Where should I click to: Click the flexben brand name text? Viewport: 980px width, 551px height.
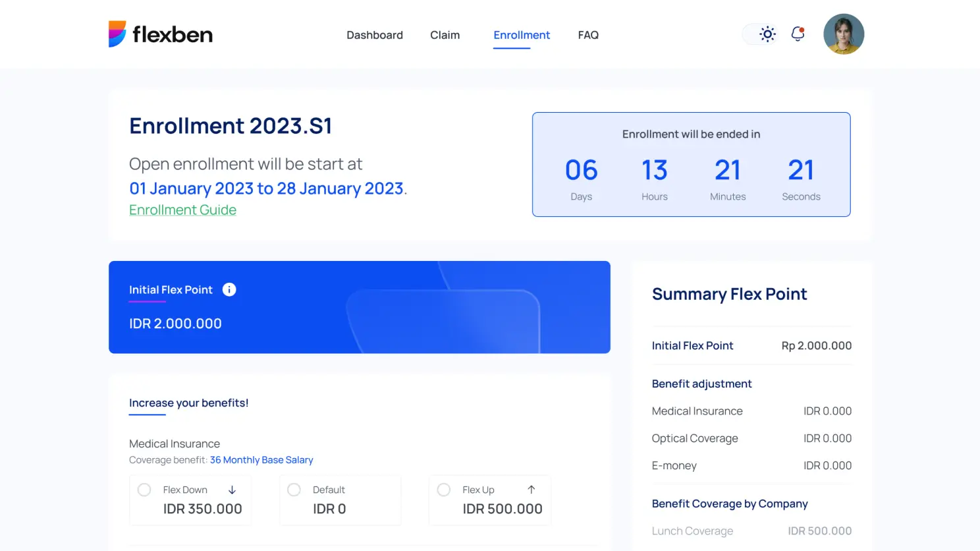coord(173,34)
